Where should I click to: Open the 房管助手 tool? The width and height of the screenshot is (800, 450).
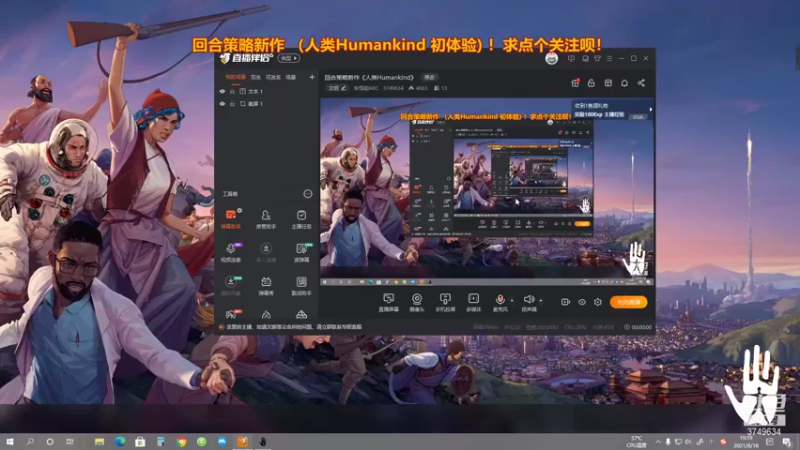[x=266, y=218]
